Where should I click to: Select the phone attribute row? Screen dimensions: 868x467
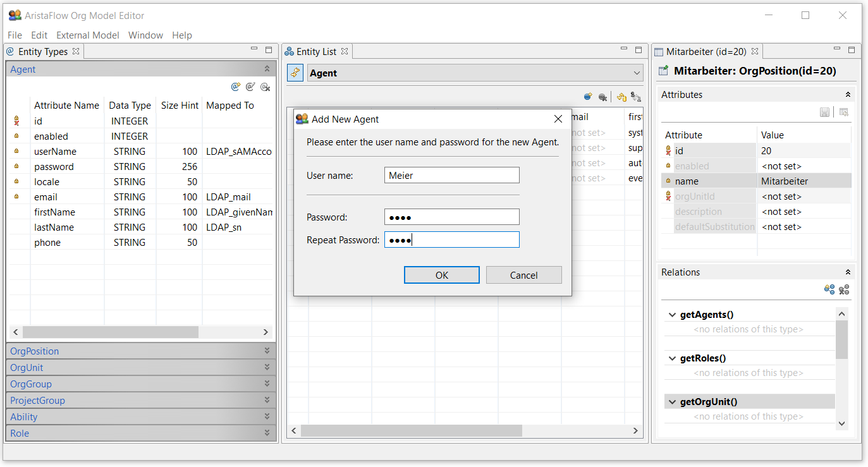coord(142,243)
